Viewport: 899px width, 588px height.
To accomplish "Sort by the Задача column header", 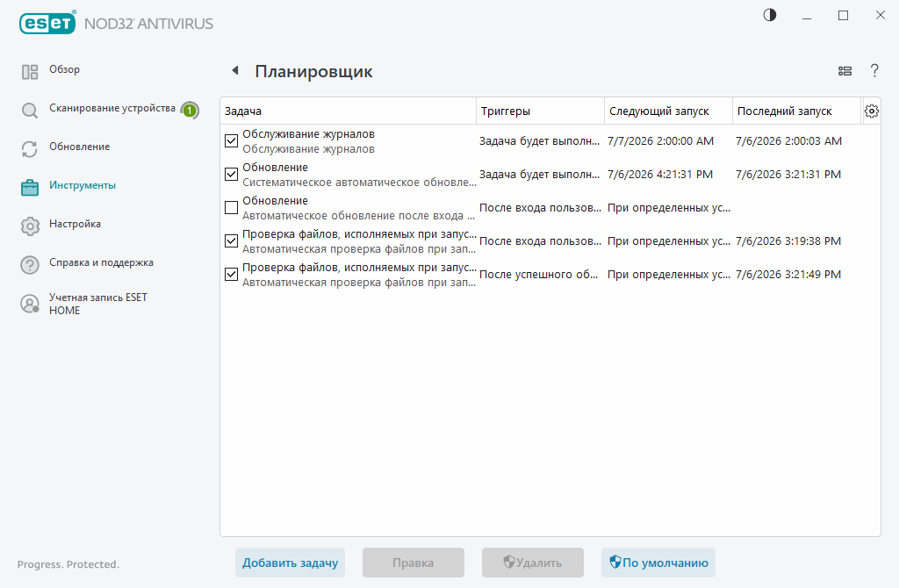I will coord(348,111).
